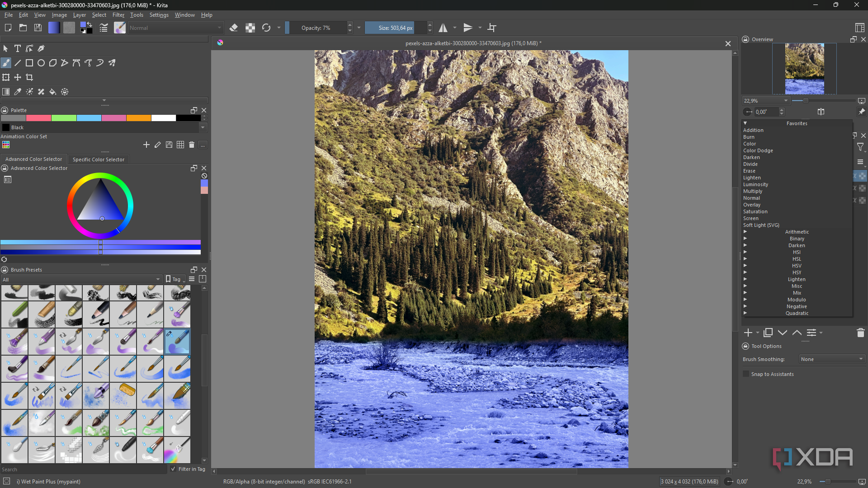Select the Line tool
Image resolution: width=868 pixels, height=488 pixels.
18,63
